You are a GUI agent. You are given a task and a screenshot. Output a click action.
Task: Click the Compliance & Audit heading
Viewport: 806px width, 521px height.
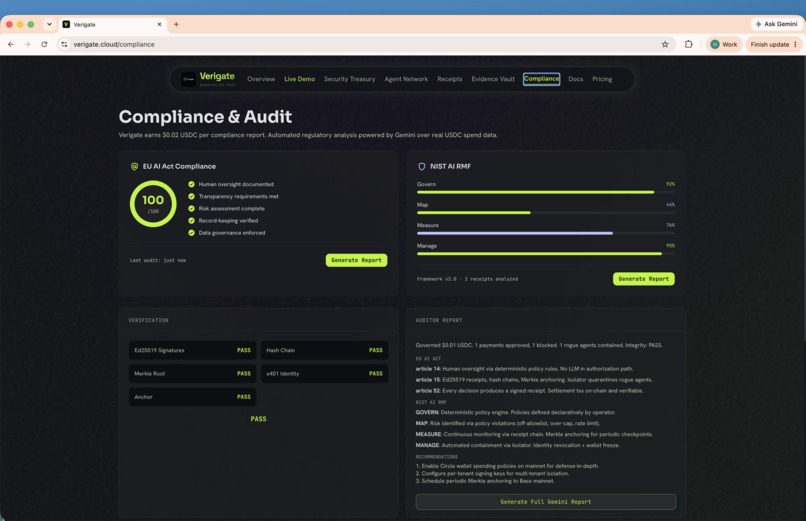(205, 117)
